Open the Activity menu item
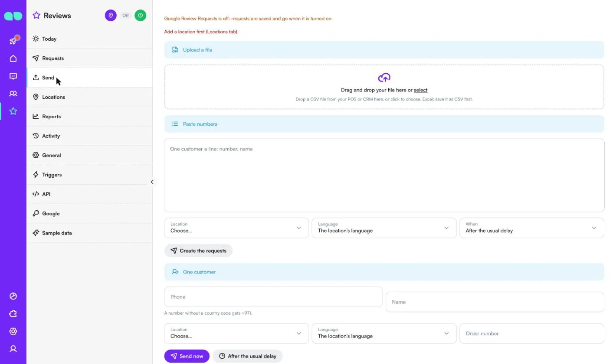This screenshot has width=616, height=364. pyautogui.click(x=89, y=136)
